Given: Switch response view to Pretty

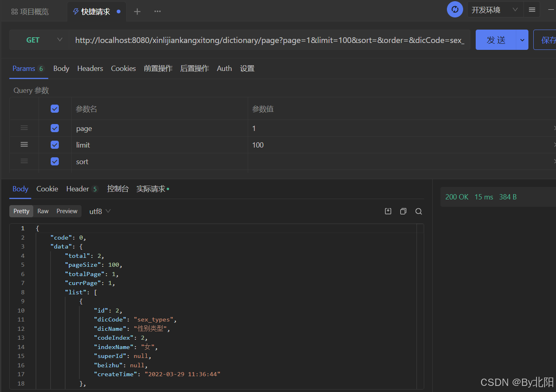Looking at the screenshot, I should pyautogui.click(x=21, y=211).
